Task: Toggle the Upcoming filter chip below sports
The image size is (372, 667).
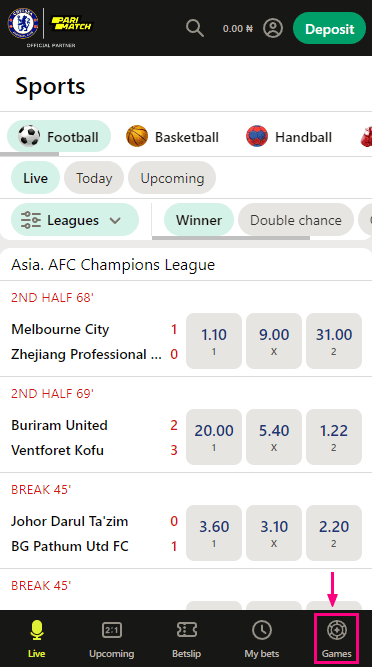Action: pyautogui.click(x=172, y=178)
